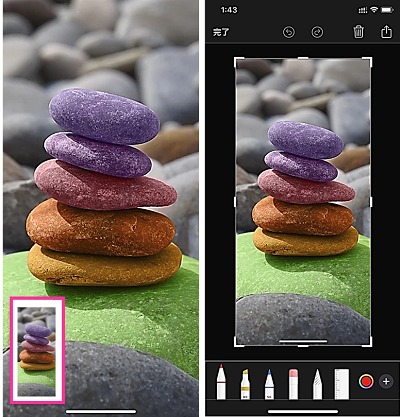This screenshot has height=417, width=400.
Task: Open the share sheet icon
Action: (x=386, y=32)
